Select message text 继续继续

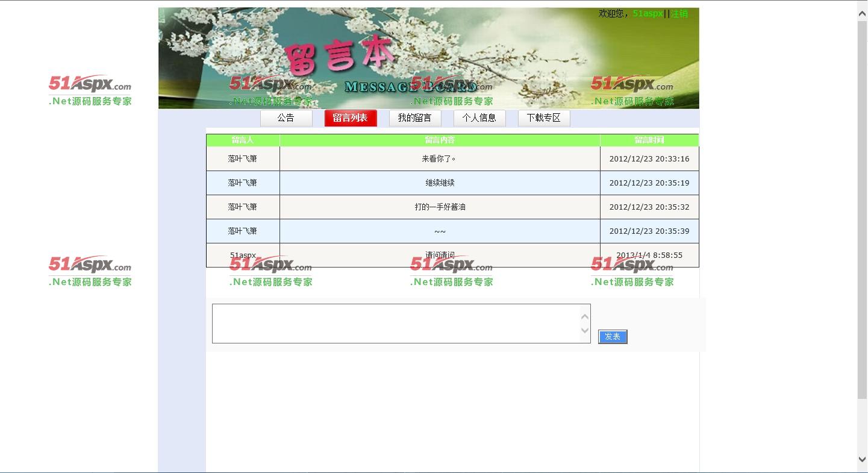(x=440, y=183)
